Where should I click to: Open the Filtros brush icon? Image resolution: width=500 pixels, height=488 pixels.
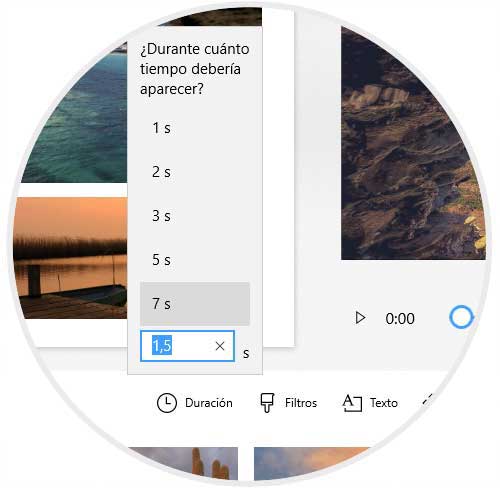267,403
